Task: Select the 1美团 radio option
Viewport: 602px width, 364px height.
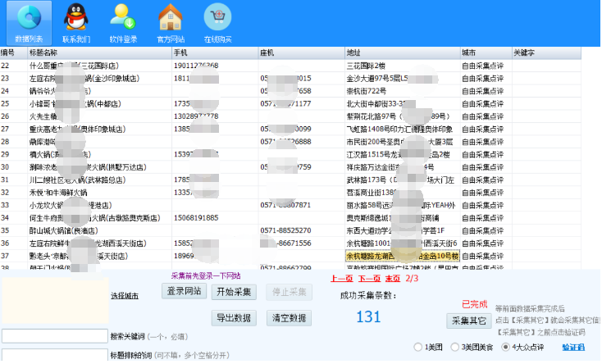Action: [419, 347]
